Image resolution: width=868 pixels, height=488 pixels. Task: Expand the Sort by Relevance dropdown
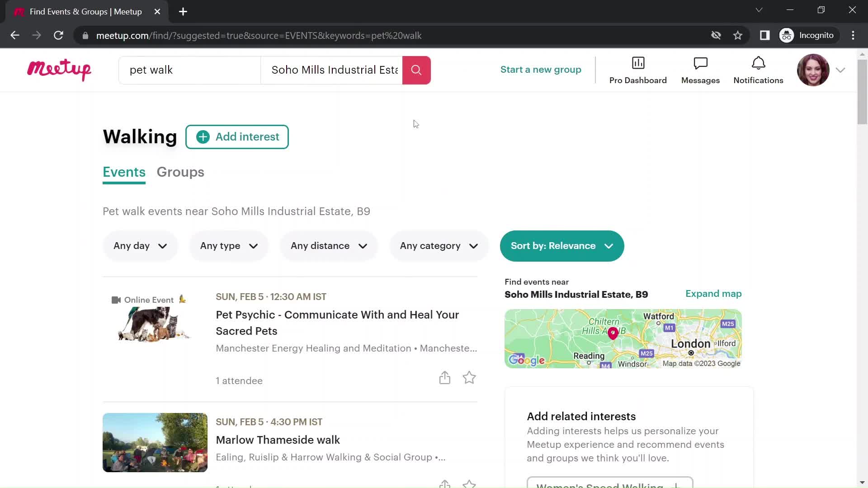point(562,246)
